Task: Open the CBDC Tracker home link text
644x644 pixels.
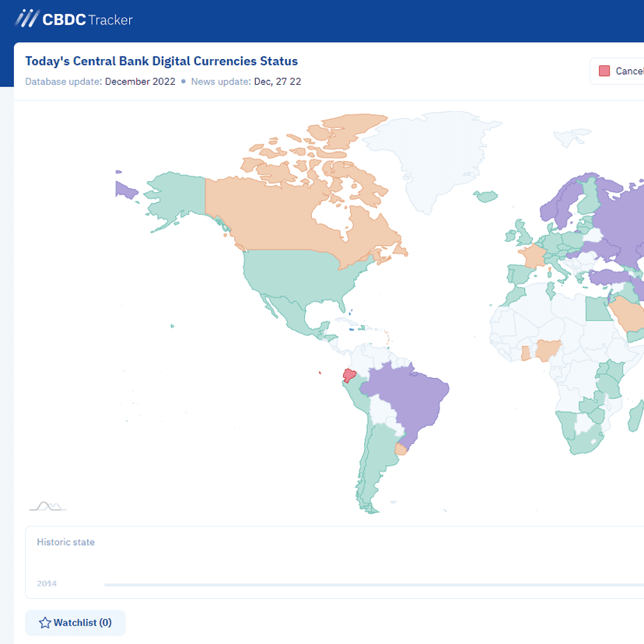Action: coord(87,19)
